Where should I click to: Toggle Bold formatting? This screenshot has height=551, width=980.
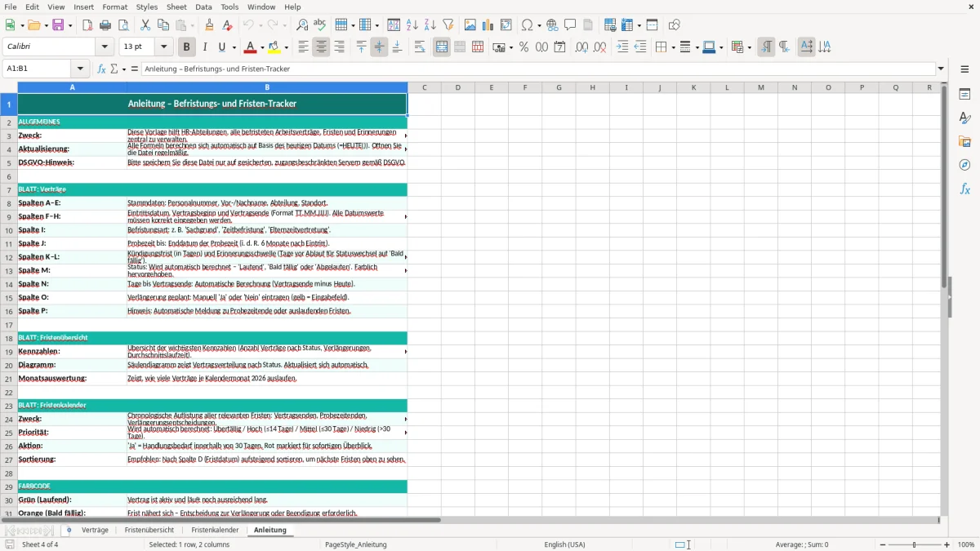[x=186, y=47]
